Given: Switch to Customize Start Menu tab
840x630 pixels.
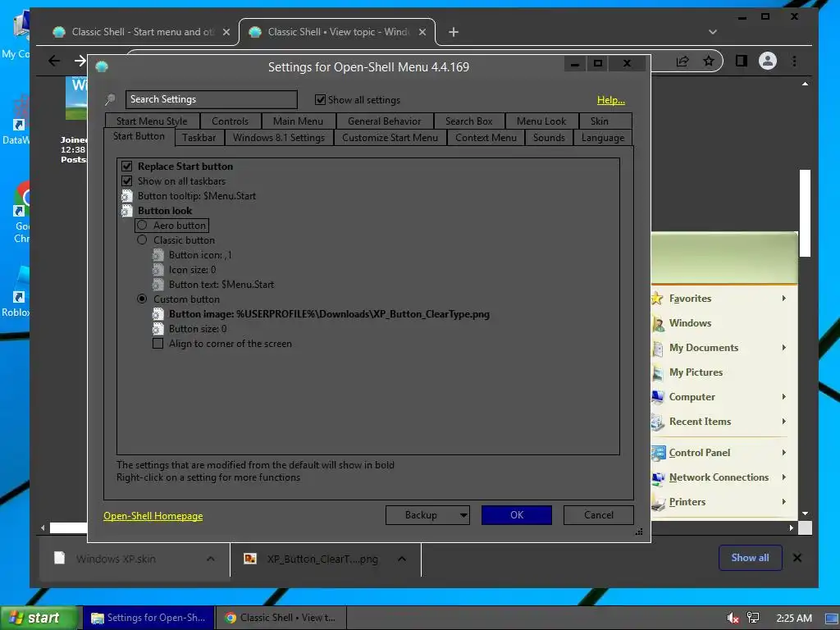Looking at the screenshot, I should click(x=390, y=138).
